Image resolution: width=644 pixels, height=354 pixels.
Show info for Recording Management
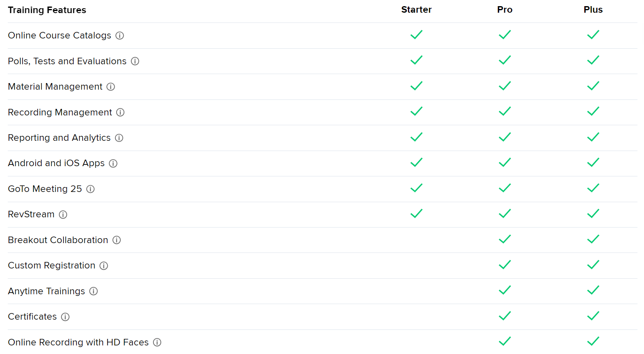(120, 113)
